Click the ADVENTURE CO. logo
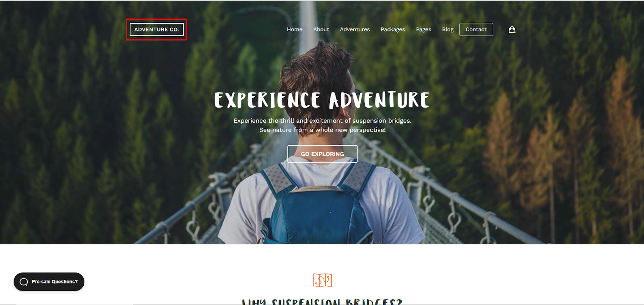Screen dimensions: 644x305 pos(157,29)
